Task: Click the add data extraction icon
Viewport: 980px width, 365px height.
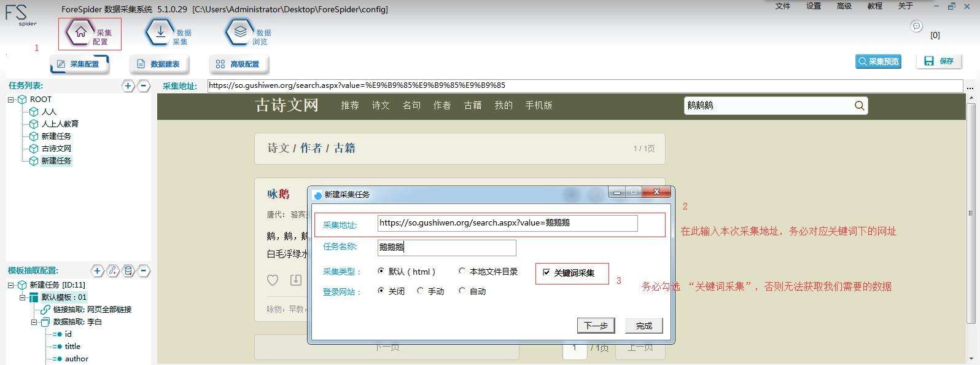Action: point(128,270)
